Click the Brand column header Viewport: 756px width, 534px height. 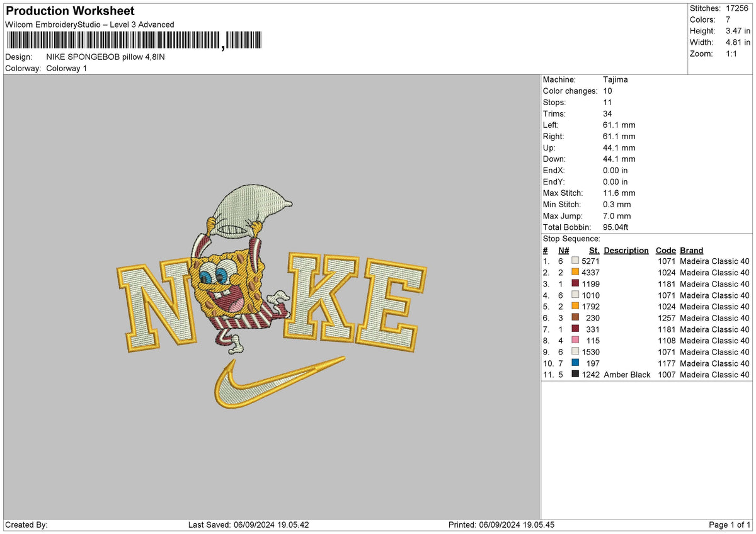point(691,251)
